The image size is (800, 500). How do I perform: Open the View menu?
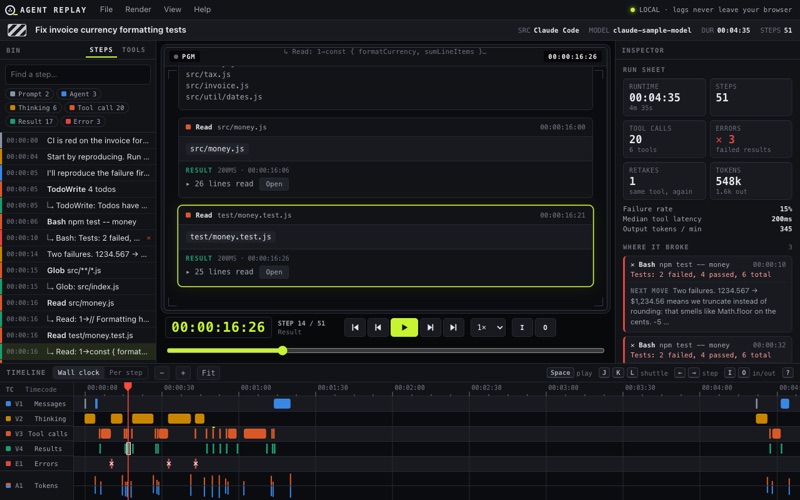172,9
